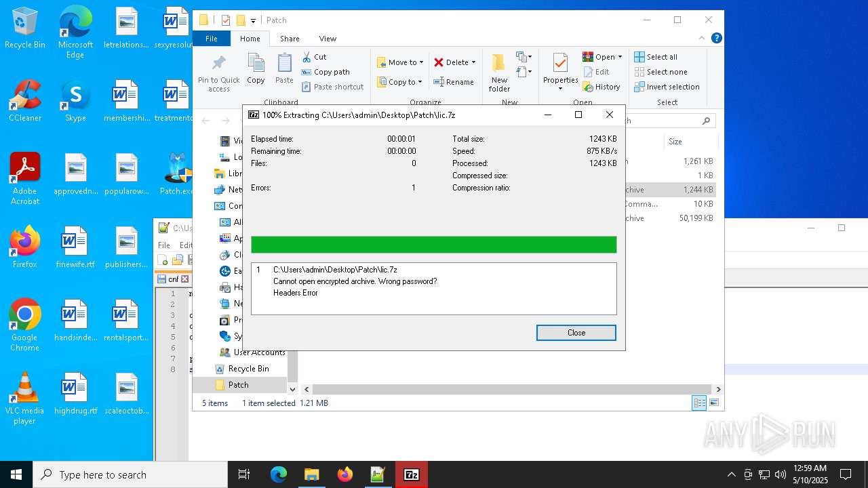Screen dimensions: 868x488
Task: Collapse the Explorer ribbon with chevron
Action: pos(702,39)
